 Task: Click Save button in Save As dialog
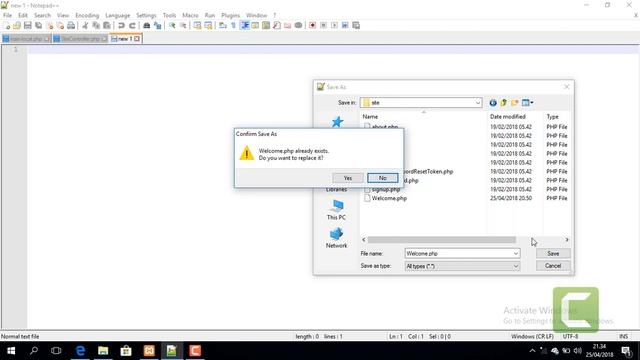(553, 253)
